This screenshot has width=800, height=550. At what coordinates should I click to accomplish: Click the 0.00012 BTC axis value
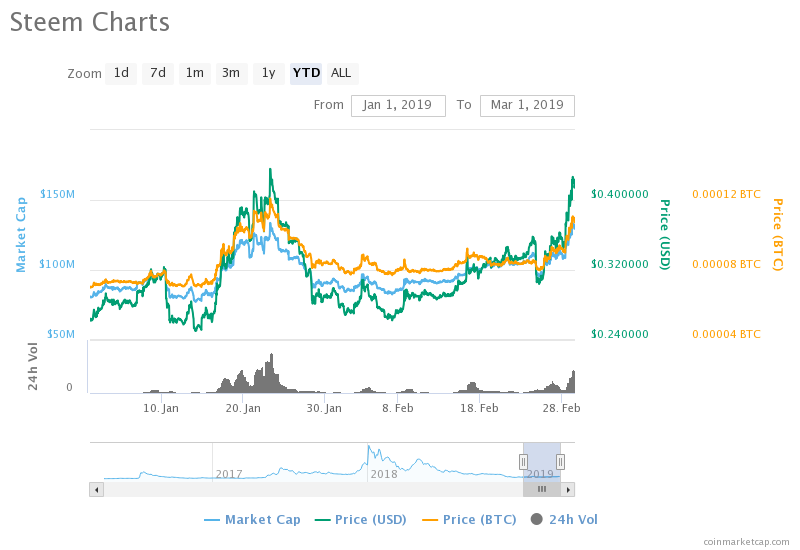[x=726, y=194]
